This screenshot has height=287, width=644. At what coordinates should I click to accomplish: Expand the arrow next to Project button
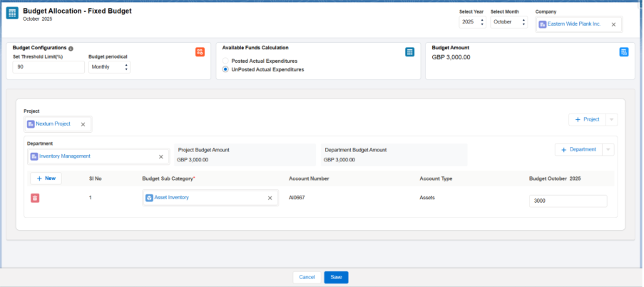click(x=611, y=120)
